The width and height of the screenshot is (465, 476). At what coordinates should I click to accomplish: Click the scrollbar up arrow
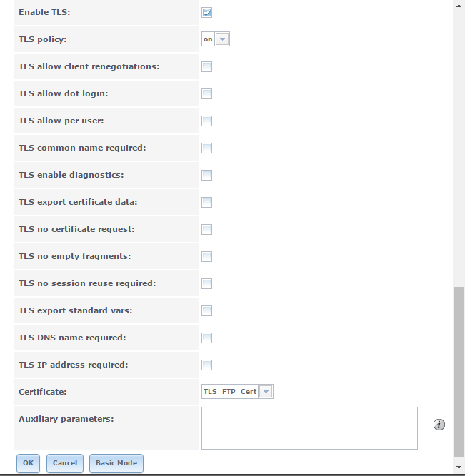[x=459, y=6]
